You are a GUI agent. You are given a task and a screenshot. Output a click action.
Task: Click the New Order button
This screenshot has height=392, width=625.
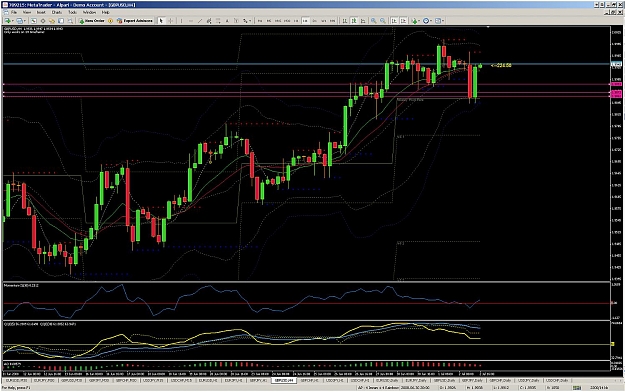tap(92, 21)
